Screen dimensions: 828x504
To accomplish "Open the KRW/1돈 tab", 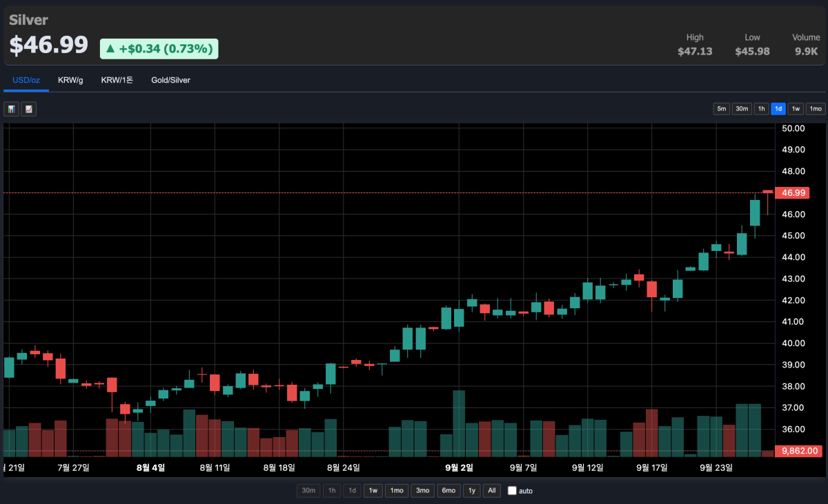I will [x=117, y=80].
